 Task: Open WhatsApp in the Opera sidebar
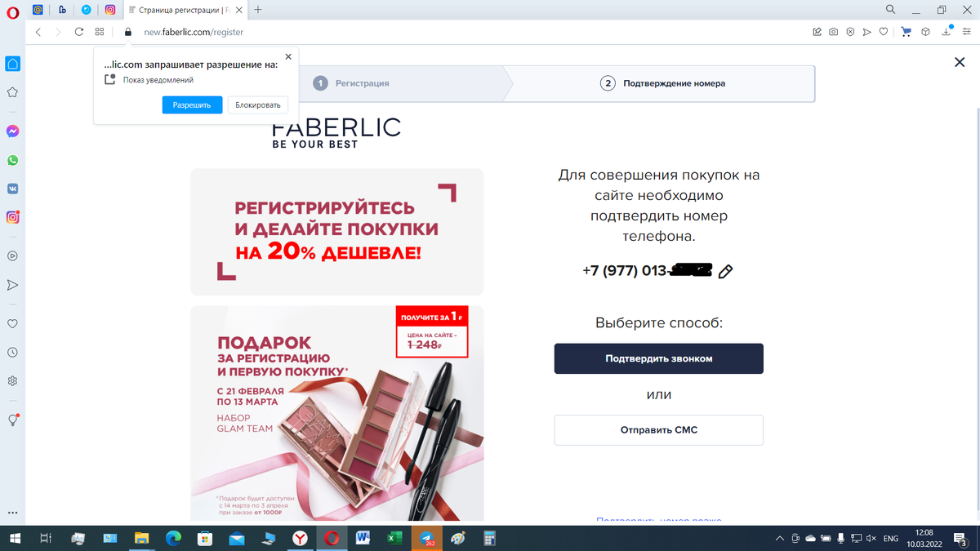13,160
